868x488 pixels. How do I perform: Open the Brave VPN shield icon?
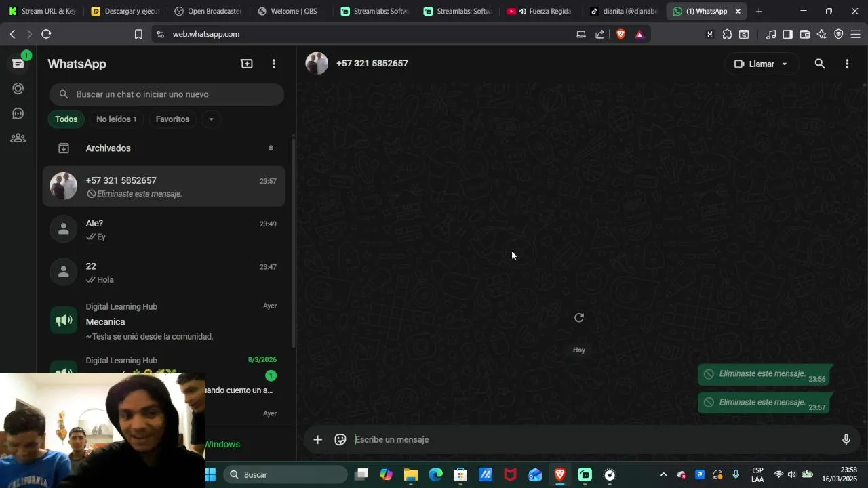coord(839,34)
